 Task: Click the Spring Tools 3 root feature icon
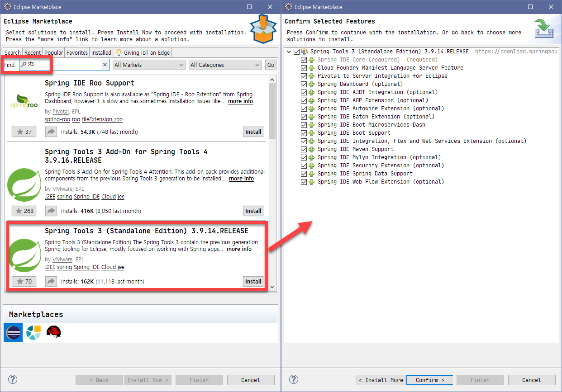coord(305,52)
